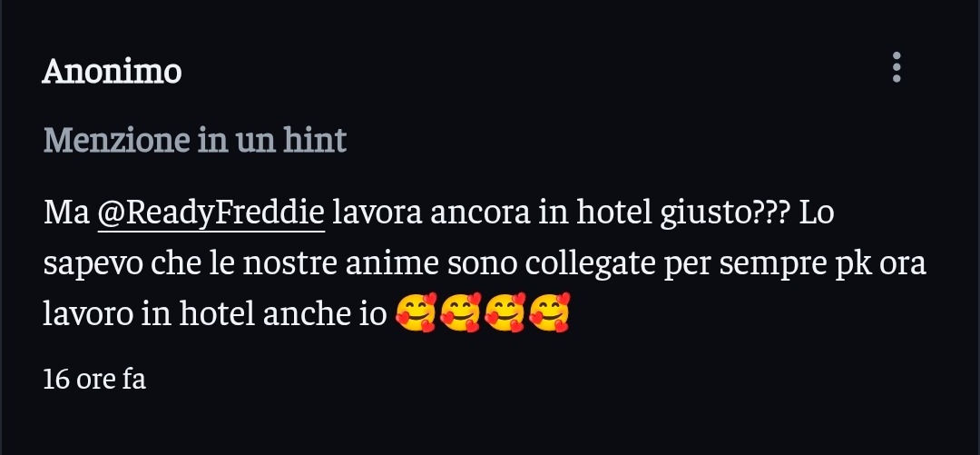Click the '16 ore fa' timestamp
Screen dimensions: 980x455
pyautogui.click(x=94, y=380)
